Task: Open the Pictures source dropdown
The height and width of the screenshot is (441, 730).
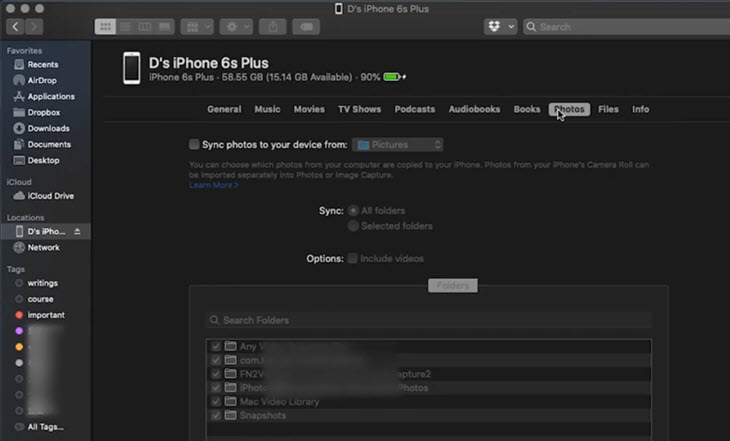Action: click(398, 145)
